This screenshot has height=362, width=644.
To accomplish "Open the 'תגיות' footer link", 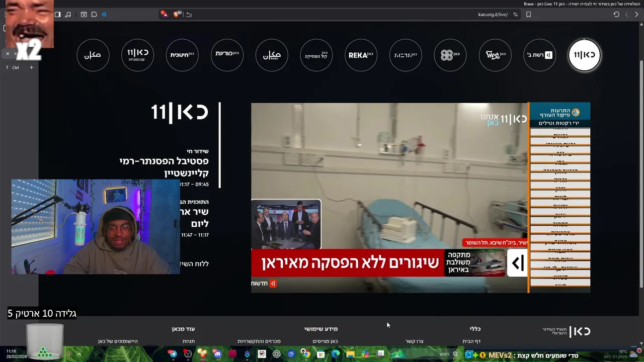I will (x=189, y=341).
